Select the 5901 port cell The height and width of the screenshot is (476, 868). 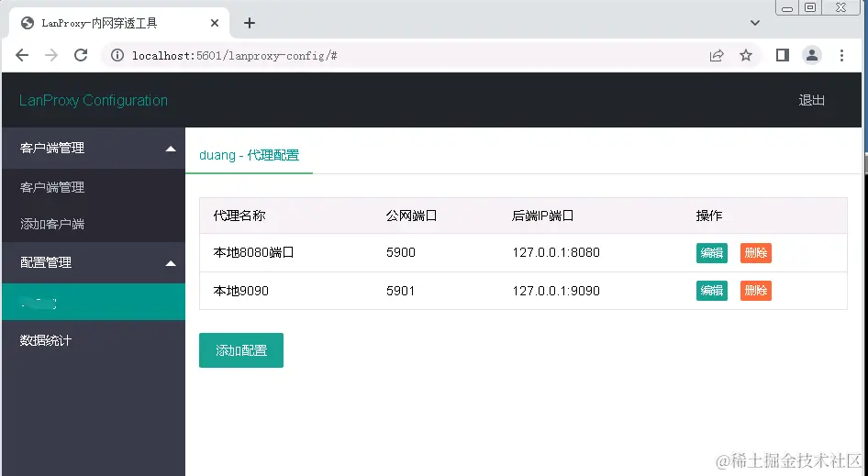coord(400,291)
